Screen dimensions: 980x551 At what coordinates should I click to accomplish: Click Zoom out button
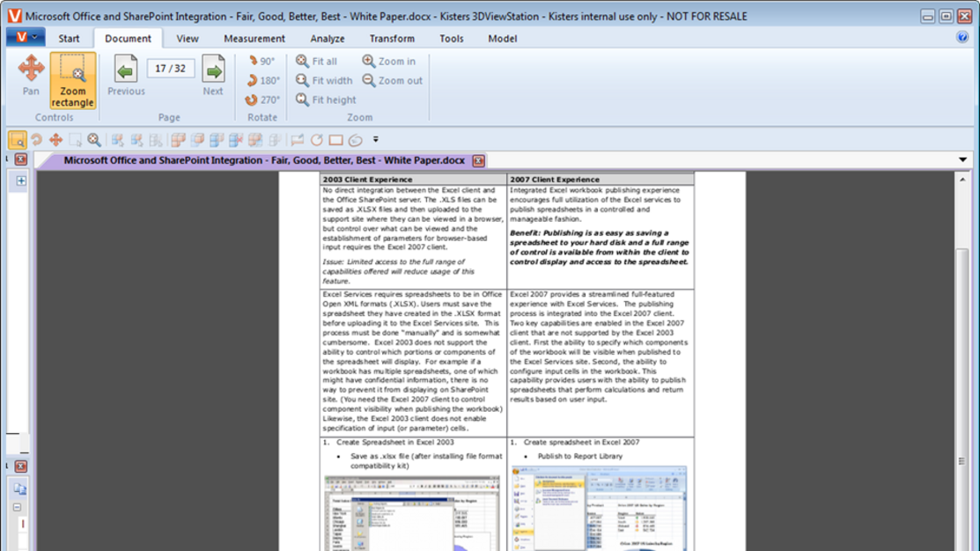click(x=393, y=81)
